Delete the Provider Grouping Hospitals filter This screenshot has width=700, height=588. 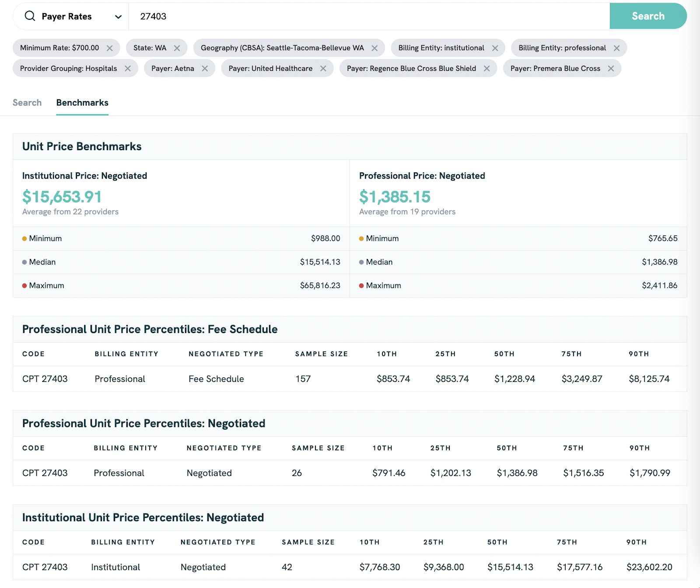(128, 69)
